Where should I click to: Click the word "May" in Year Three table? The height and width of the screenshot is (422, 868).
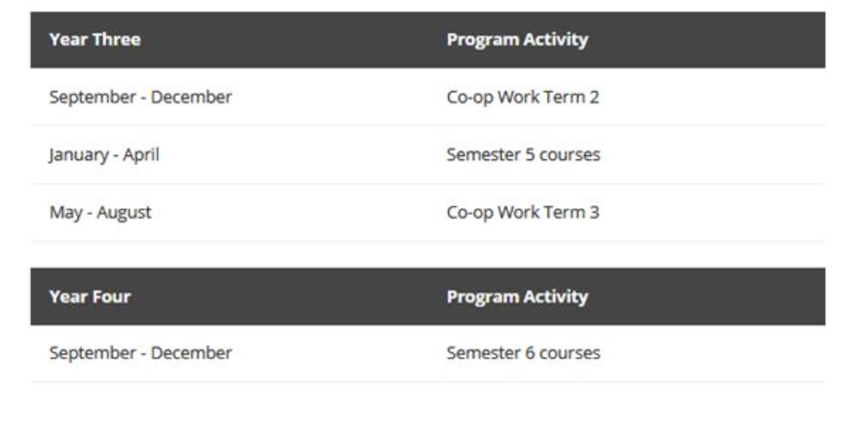click(x=64, y=212)
